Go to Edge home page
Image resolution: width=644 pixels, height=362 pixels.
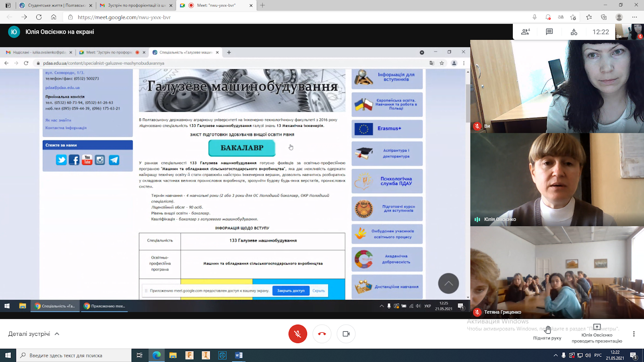54,17
